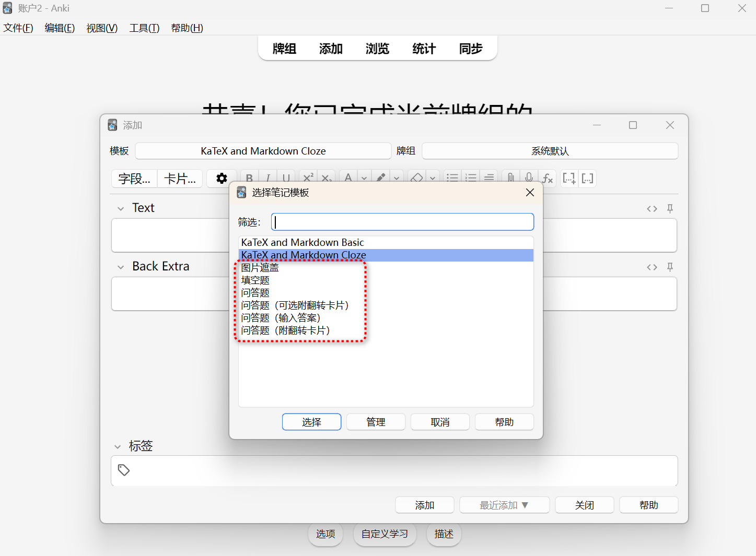
Task: Open eraser formatting dropdown arrow
Action: 433,178
